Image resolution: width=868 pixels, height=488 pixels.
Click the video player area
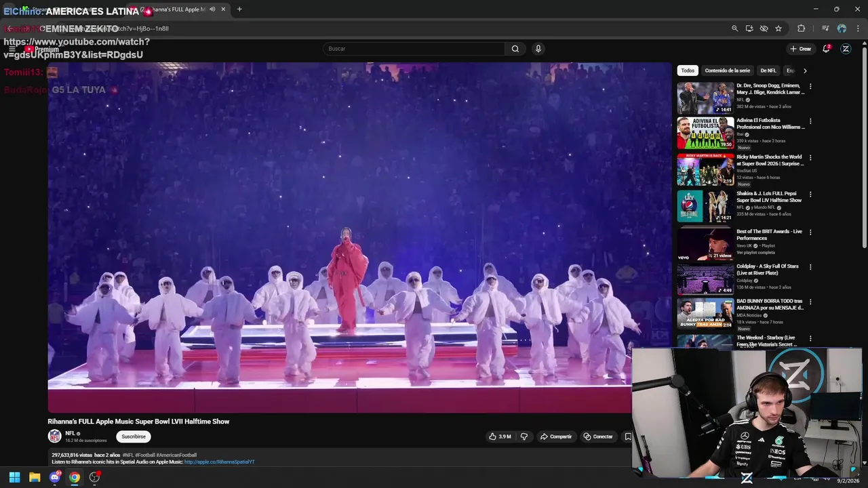pyautogui.click(x=359, y=237)
